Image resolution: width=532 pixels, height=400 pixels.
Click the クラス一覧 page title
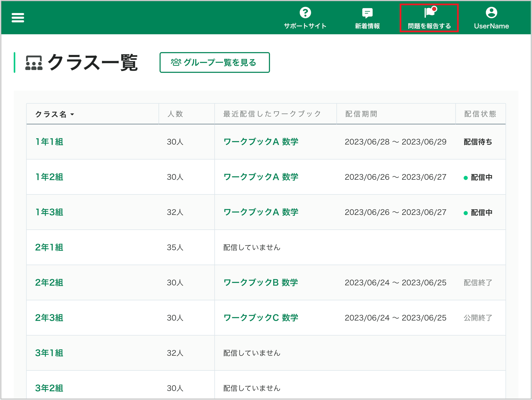(x=93, y=63)
